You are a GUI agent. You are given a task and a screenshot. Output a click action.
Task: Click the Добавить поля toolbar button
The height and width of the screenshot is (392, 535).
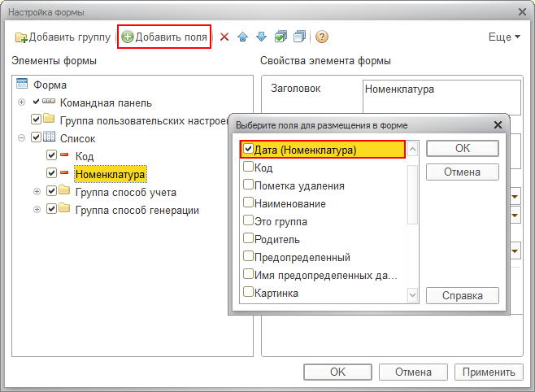(164, 37)
